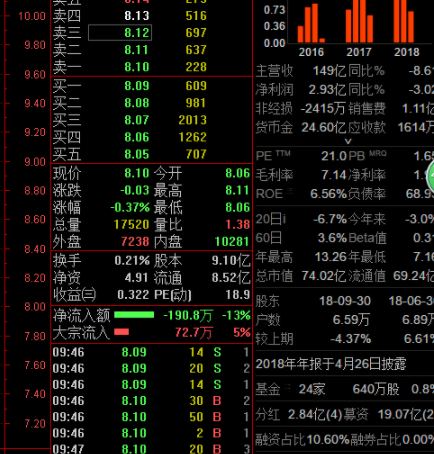Click the 净利润 value 2.93亿
434x454 pixels.
pos(327,90)
